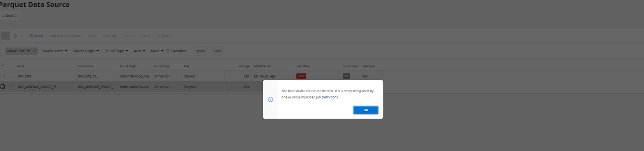644x151 pixels.
Task: Click the red Error status badge
Action: [301, 76]
